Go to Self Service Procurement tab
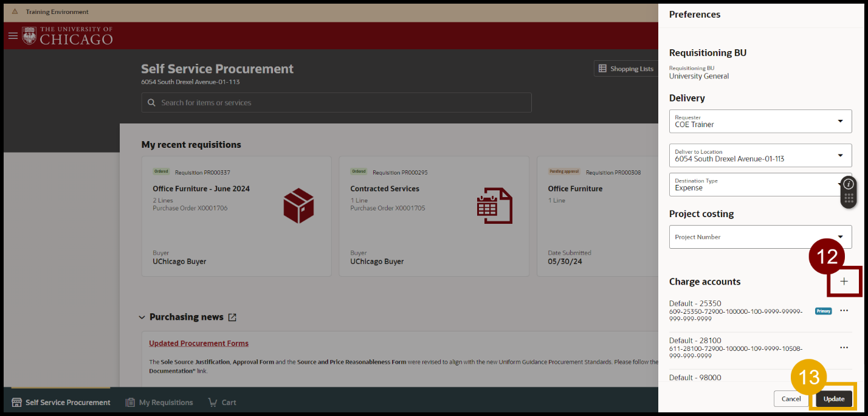 pos(61,403)
